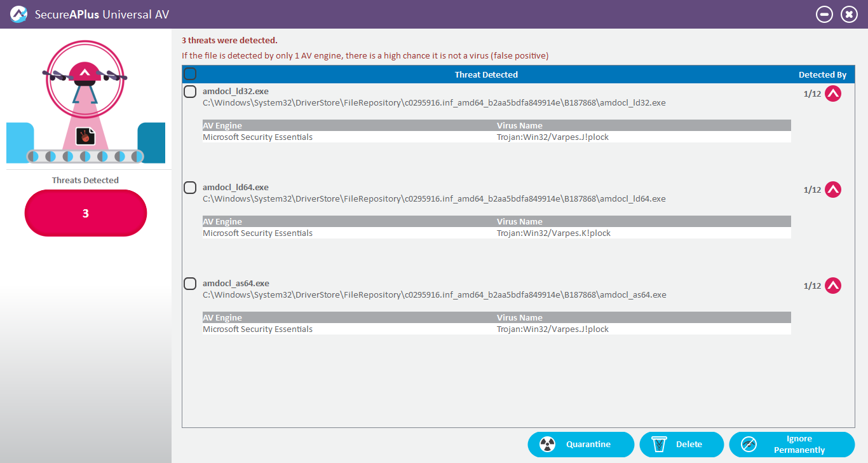This screenshot has width=868, height=463.
Task: Select the amdocl_as64.exe file name
Action: click(x=236, y=283)
